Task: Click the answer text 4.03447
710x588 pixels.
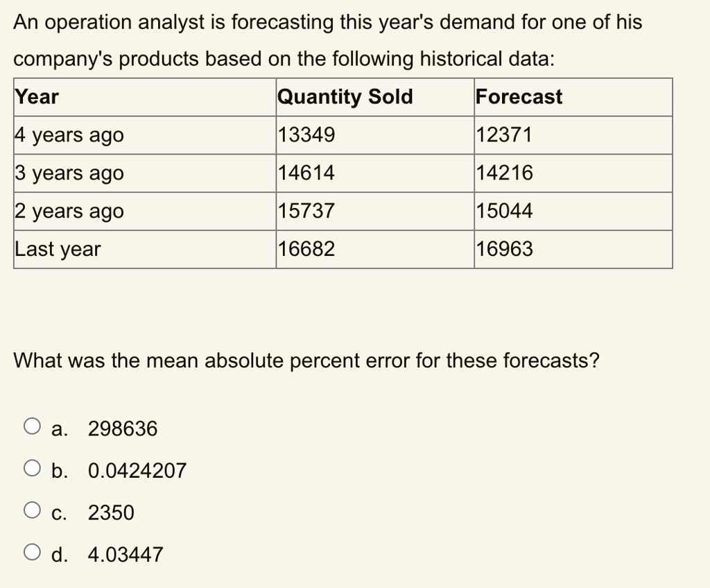Action: tap(125, 555)
